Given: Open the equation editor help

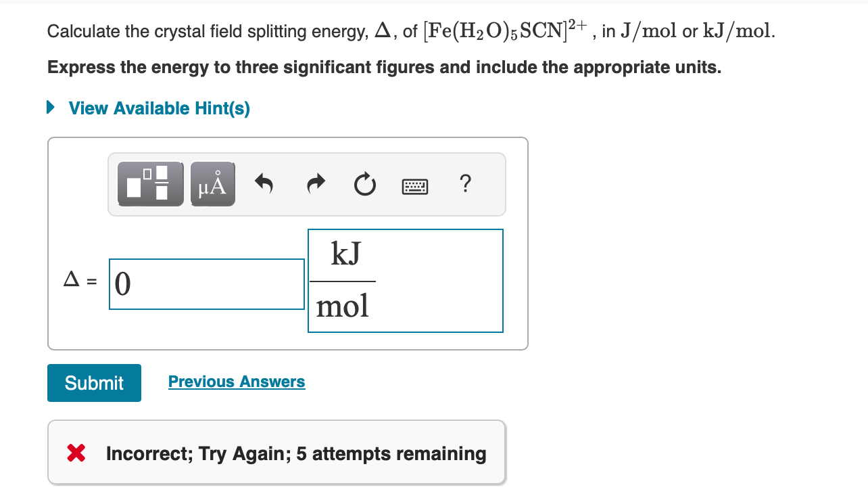Looking at the screenshot, I should (465, 184).
